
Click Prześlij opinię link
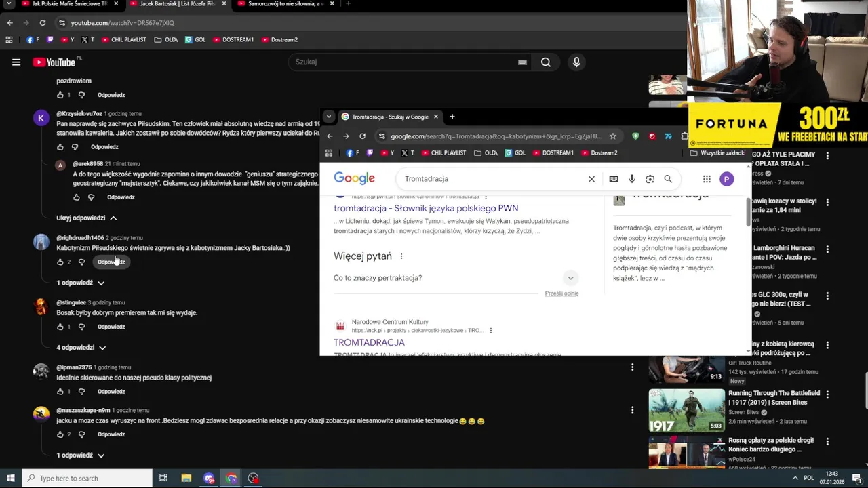(x=561, y=293)
